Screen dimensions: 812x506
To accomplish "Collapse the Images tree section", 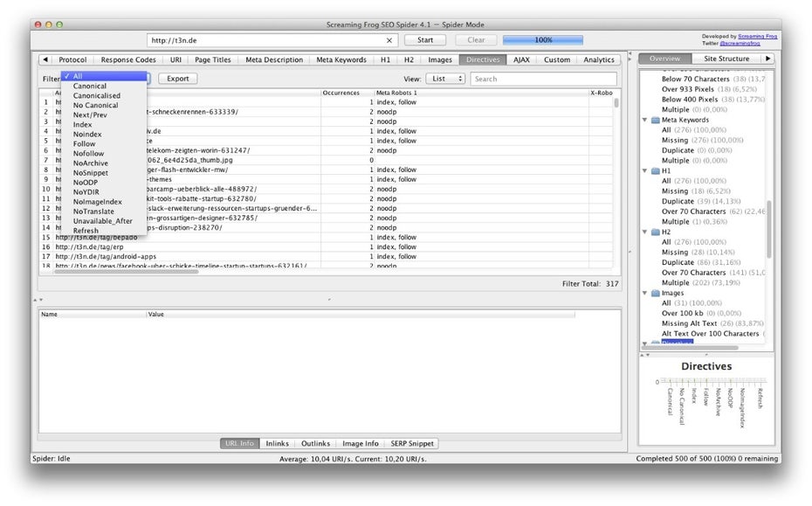I will pyautogui.click(x=644, y=293).
